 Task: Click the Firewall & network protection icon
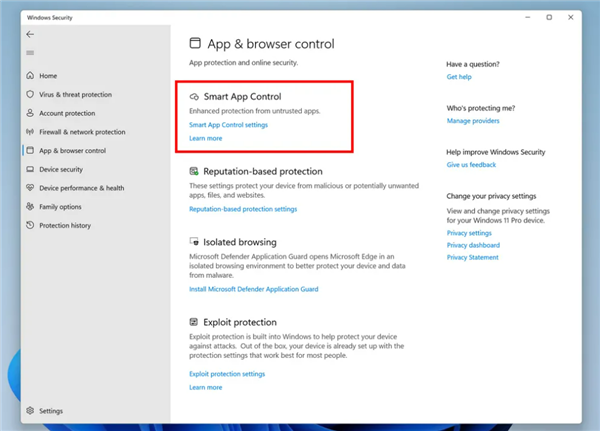[x=30, y=132]
